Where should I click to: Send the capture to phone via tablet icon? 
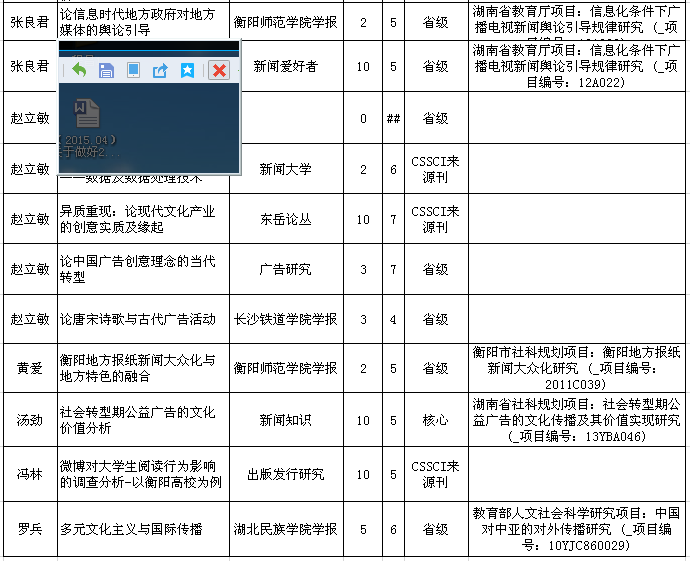[x=133, y=70]
